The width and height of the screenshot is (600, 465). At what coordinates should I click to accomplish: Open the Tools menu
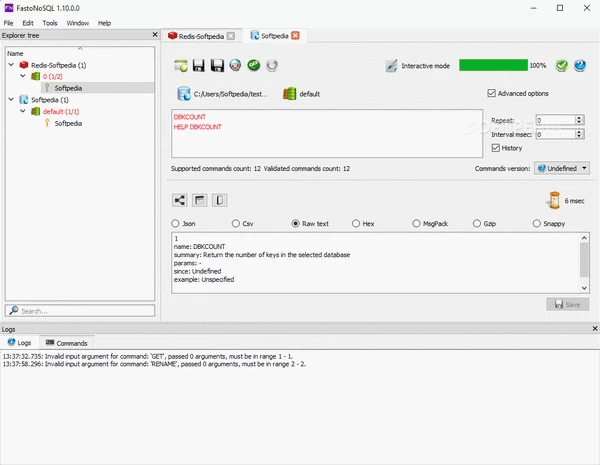50,22
